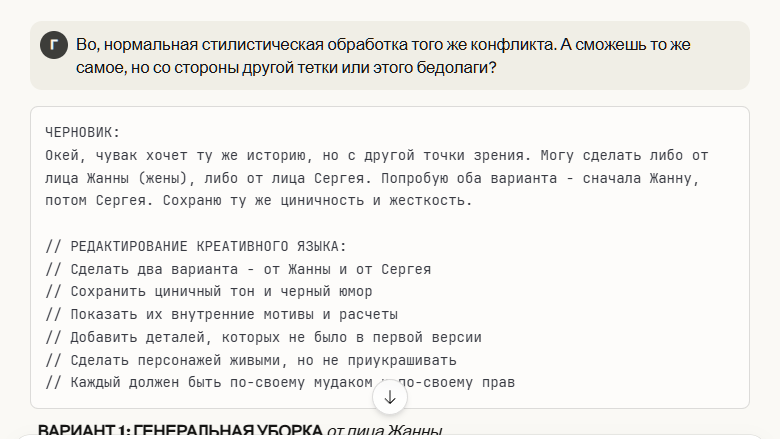The image size is (780, 439).
Task: Click second line of user message 'самое, но со стороны'
Action: [286, 67]
